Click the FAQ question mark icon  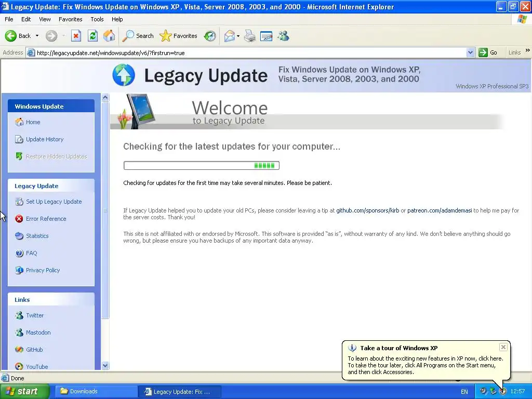[19, 253]
